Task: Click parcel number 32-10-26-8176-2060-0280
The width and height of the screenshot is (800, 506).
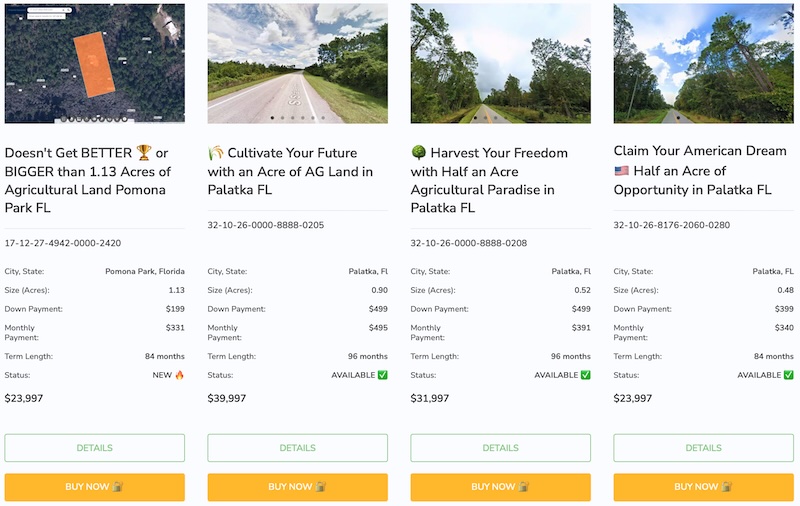Action: click(x=671, y=225)
